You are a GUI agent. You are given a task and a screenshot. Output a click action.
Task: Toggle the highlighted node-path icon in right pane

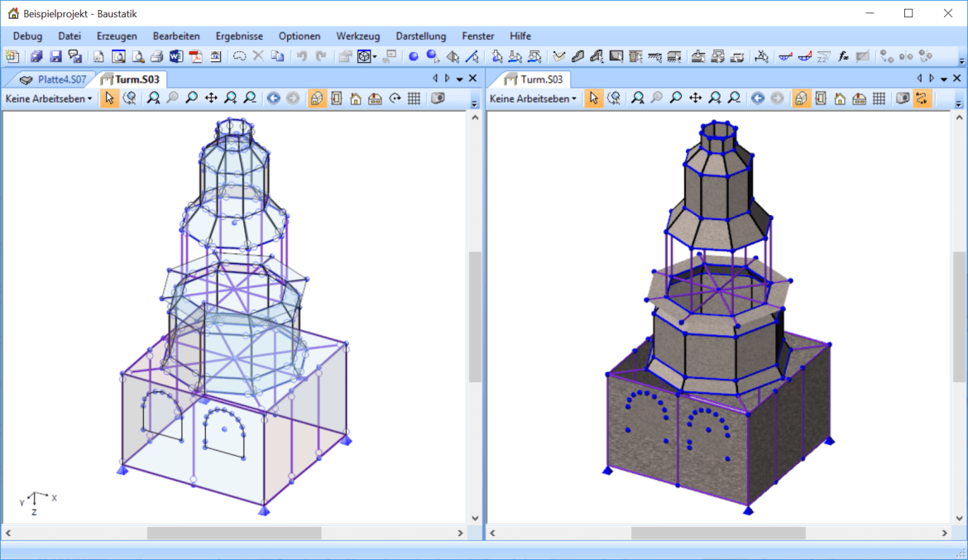(921, 98)
